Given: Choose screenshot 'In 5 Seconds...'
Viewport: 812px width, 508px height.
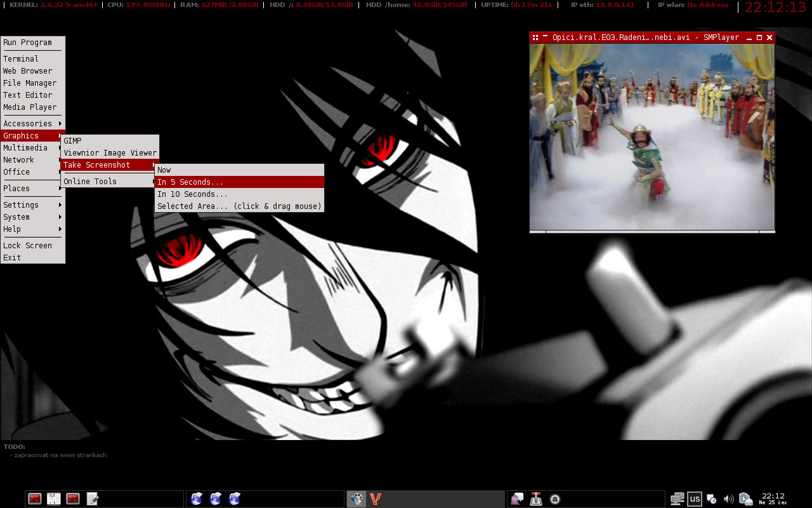Looking at the screenshot, I should (239, 182).
